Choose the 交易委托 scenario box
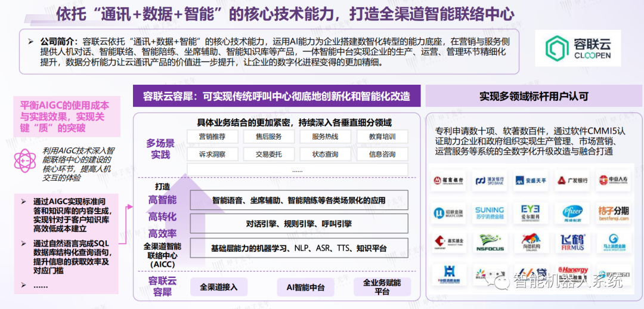 [268, 154]
